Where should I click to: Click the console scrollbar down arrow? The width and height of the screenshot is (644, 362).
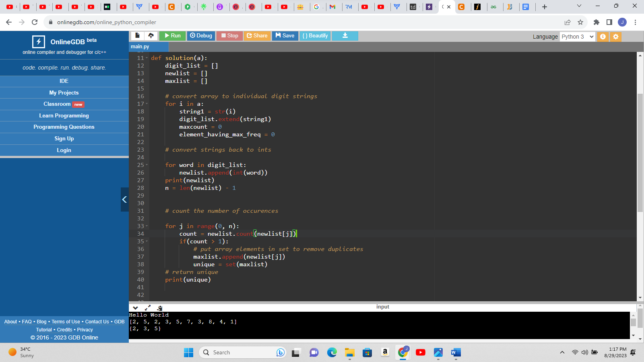(634, 335)
